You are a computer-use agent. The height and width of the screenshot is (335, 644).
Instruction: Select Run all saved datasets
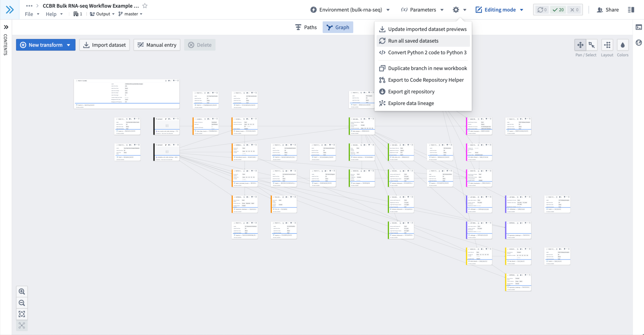pos(413,41)
